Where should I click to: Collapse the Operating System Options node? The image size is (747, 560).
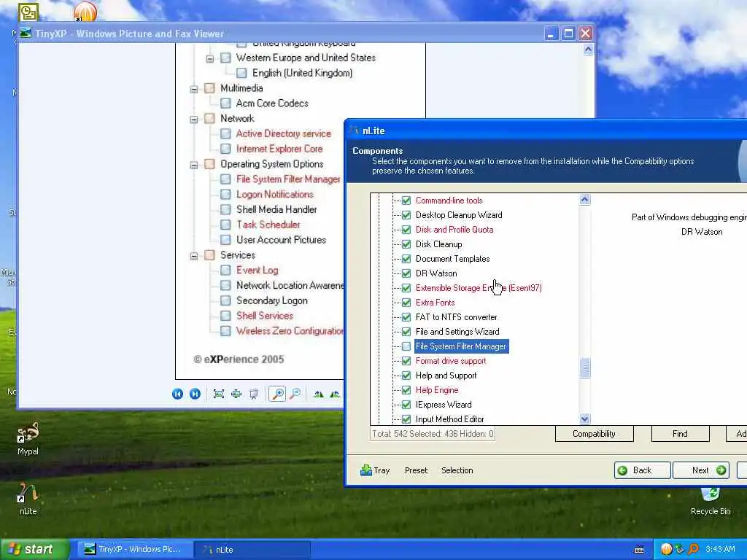tap(194, 166)
